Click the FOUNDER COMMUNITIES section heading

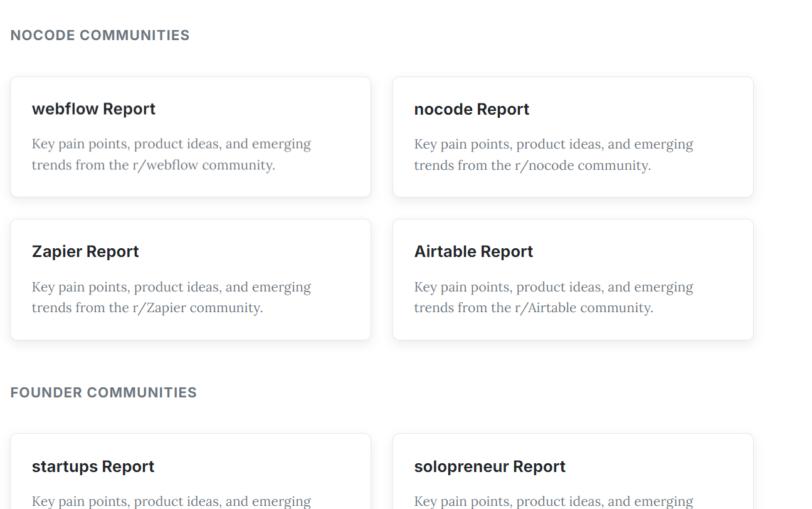pos(103,392)
